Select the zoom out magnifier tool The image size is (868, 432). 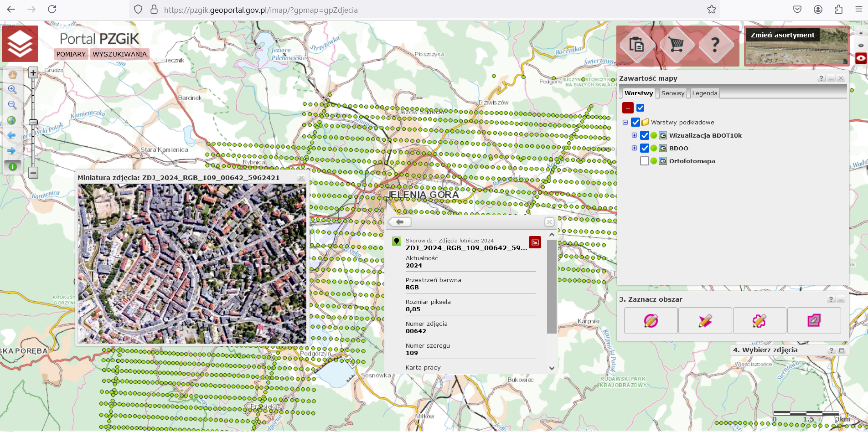coord(12,105)
